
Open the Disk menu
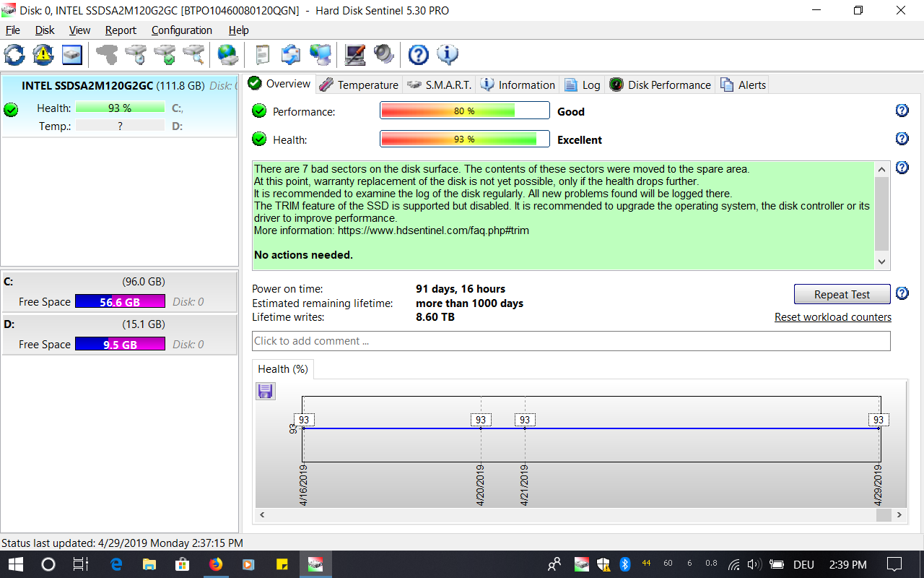point(45,30)
